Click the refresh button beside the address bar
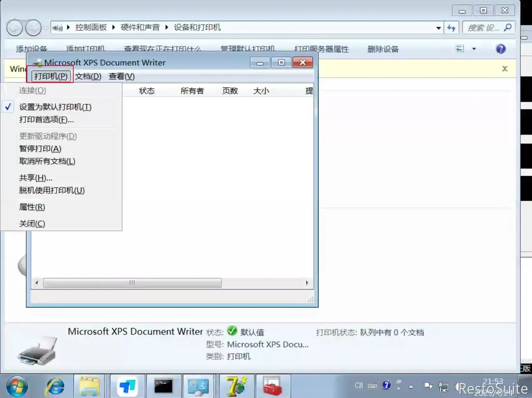 pyautogui.click(x=451, y=28)
